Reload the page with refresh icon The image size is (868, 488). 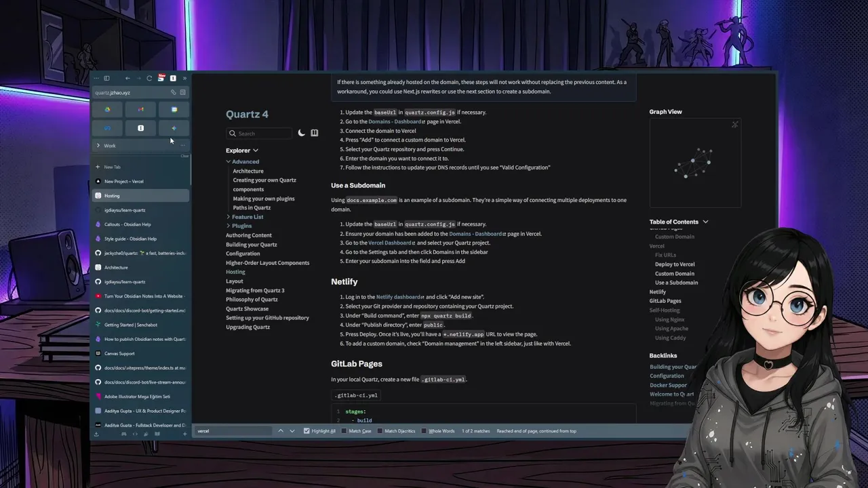pos(149,78)
